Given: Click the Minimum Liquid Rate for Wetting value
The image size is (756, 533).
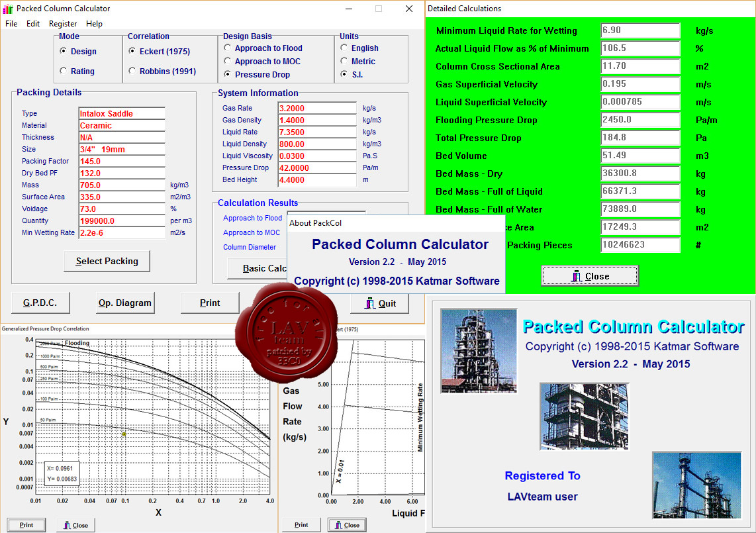Looking at the screenshot, I should tap(641, 30).
